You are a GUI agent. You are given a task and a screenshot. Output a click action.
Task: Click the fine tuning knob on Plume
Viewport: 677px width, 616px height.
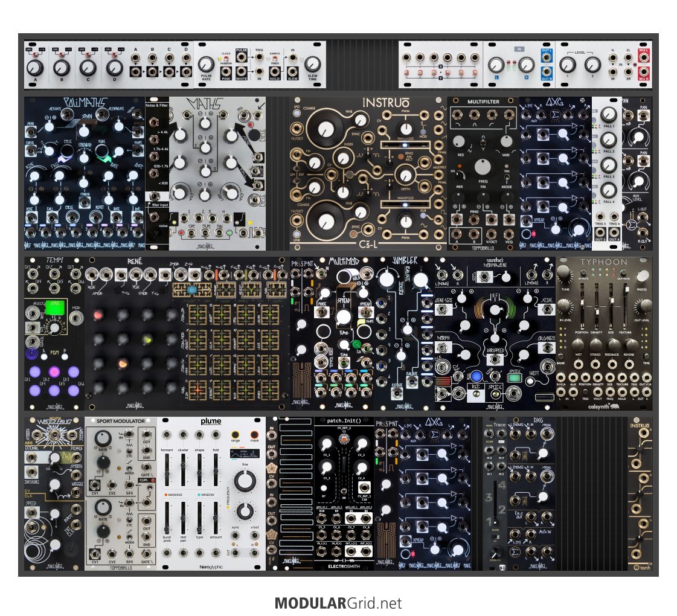click(x=245, y=481)
